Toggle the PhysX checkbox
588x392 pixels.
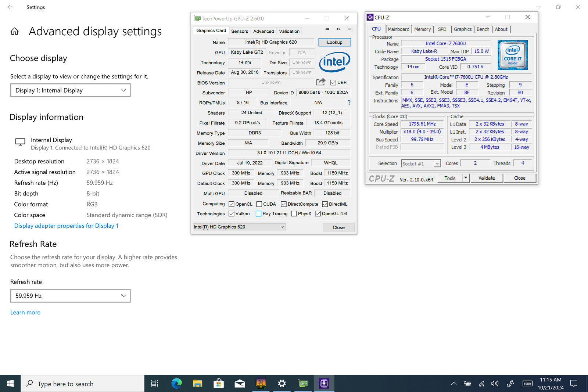click(x=294, y=213)
